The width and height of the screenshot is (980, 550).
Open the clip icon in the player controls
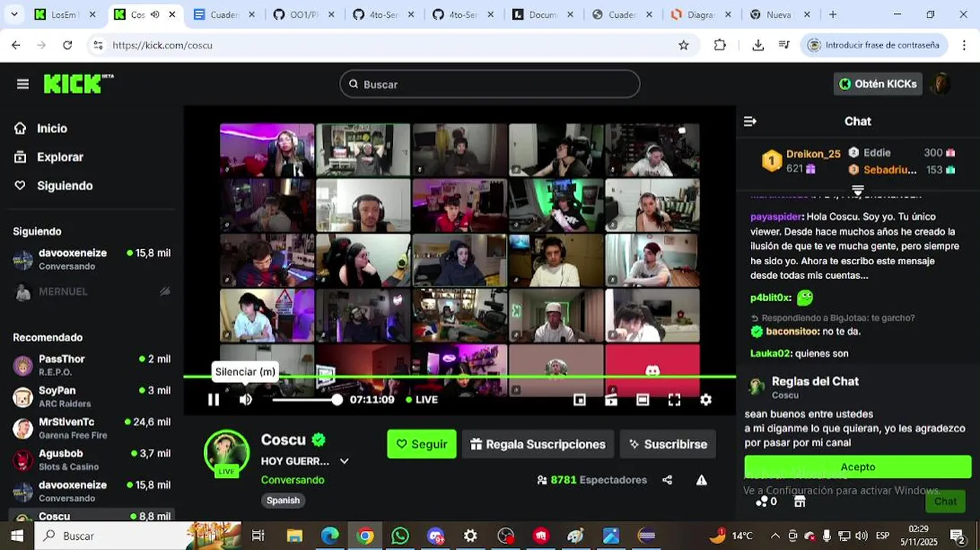[611, 400]
